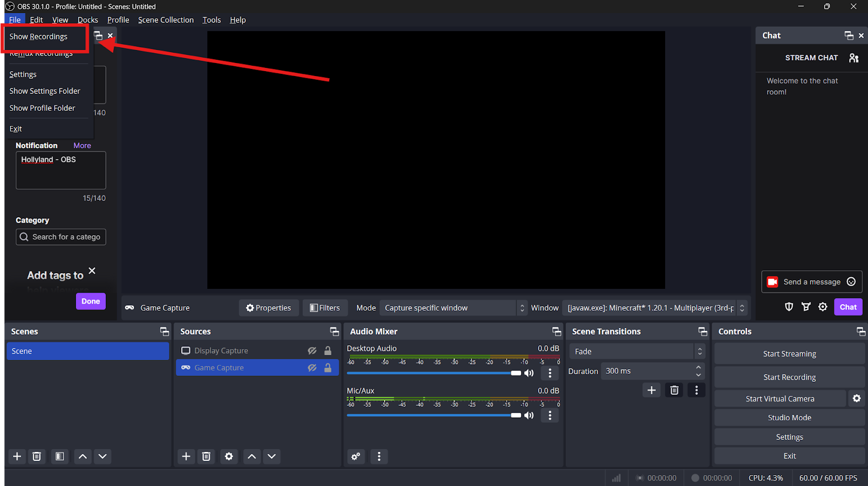
Task: Click Start Streaming button
Action: (789, 354)
